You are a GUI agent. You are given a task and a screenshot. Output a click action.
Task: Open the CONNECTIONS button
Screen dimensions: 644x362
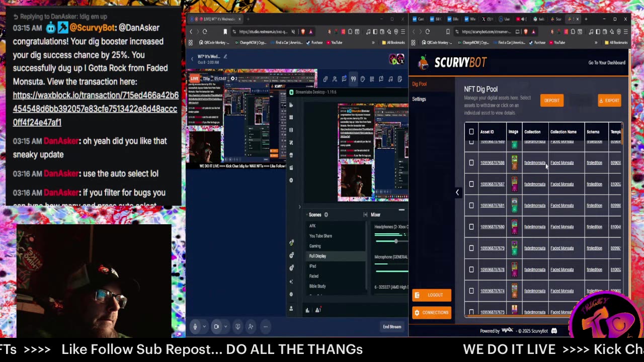click(432, 313)
